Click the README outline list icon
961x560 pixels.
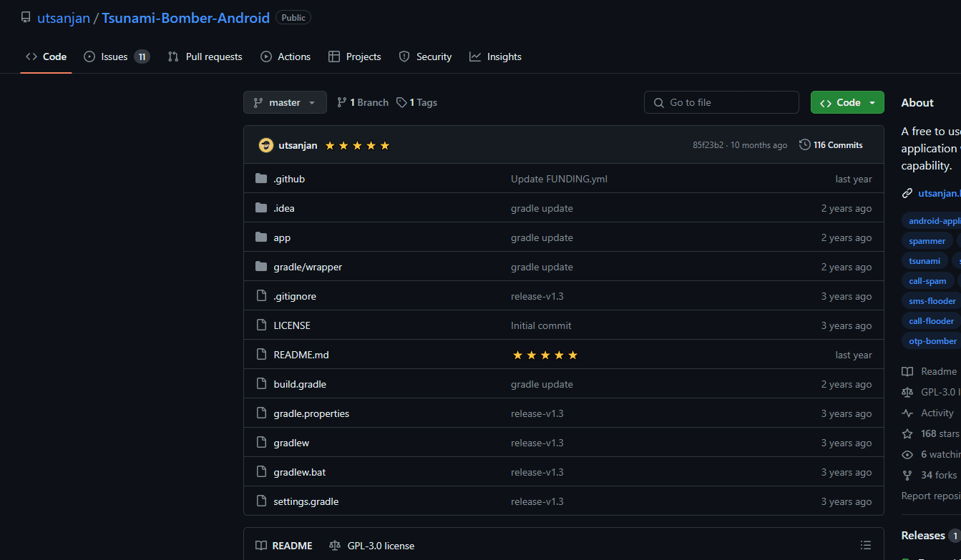(x=866, y=546)
